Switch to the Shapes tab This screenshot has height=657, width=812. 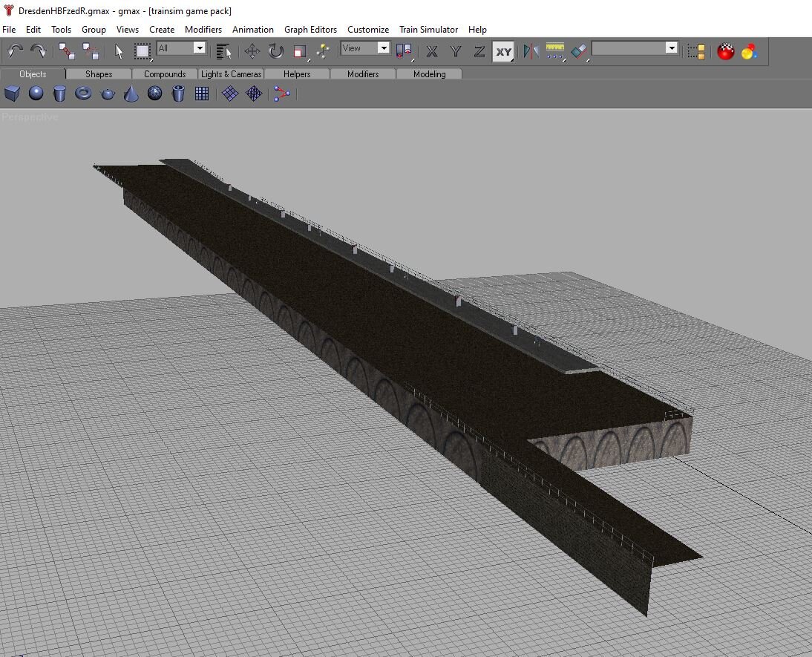coord(99,74)
